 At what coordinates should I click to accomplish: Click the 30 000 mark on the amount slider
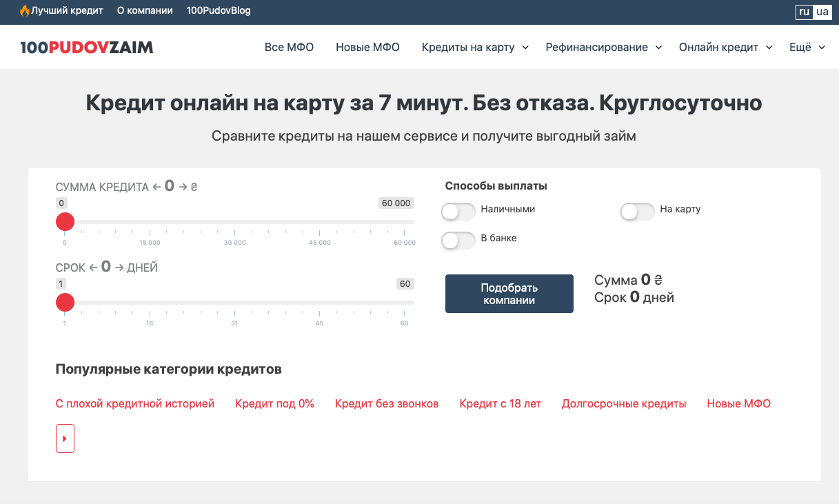click(x=234, y=243)
